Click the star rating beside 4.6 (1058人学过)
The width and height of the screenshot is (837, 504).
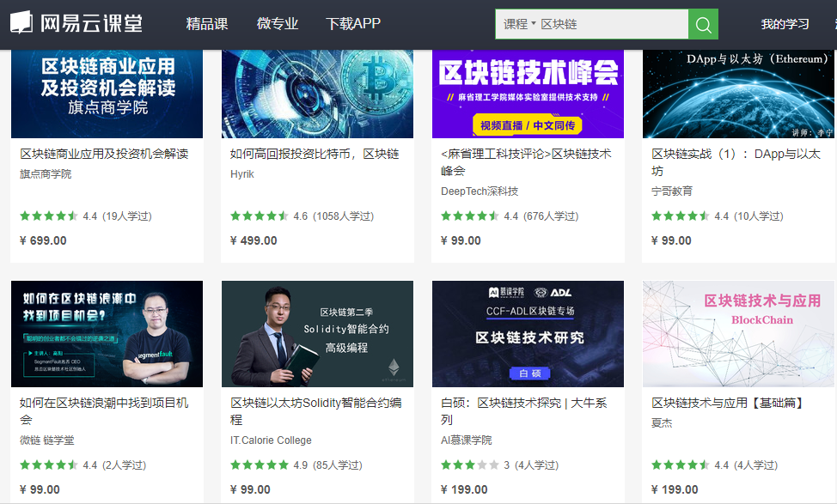(x=259, y=216)
